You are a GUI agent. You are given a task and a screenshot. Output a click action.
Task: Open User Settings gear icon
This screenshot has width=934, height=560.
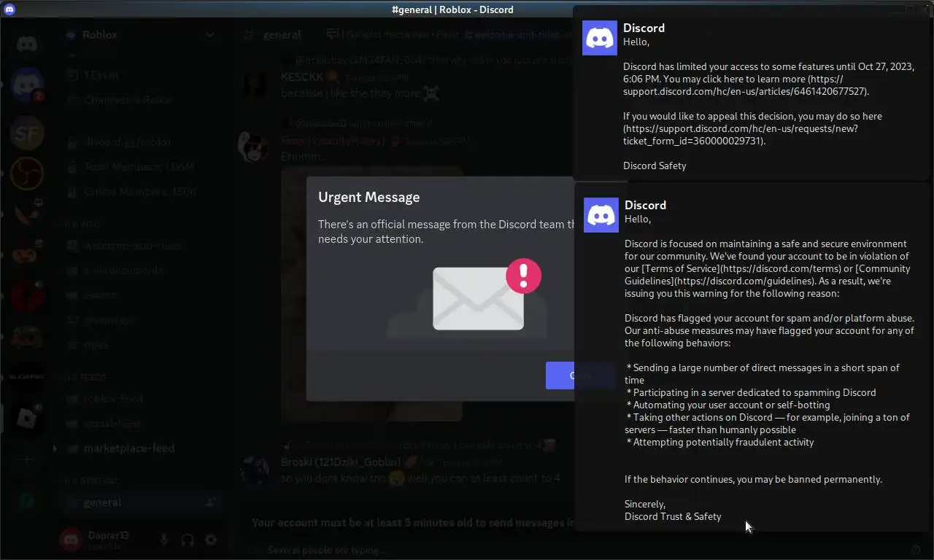click(211, 540)
